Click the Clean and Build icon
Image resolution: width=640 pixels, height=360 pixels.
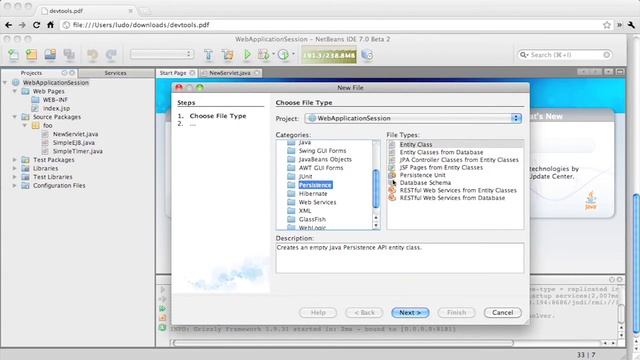227,55
